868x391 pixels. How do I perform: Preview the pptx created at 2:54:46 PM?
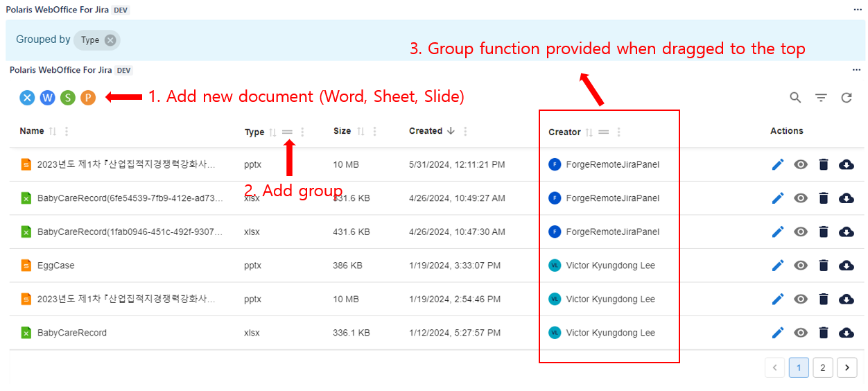click(x=801, y=299)
